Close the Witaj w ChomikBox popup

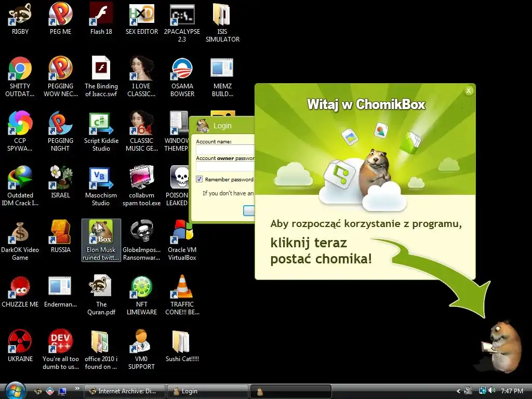click(x=469, y=90)
